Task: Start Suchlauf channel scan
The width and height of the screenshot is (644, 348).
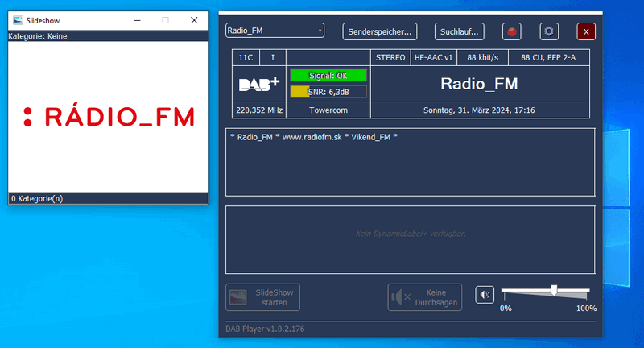Action: point(459,31)
